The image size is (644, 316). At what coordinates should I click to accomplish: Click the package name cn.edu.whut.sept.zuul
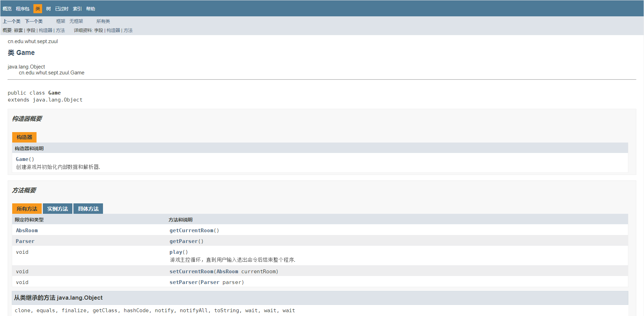point(33,41)
